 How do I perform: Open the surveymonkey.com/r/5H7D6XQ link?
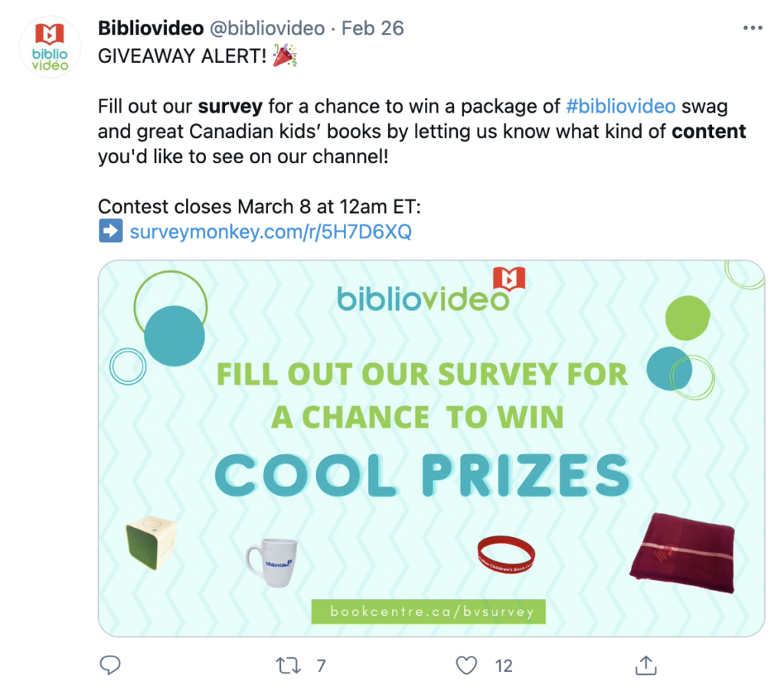(270, 231)
